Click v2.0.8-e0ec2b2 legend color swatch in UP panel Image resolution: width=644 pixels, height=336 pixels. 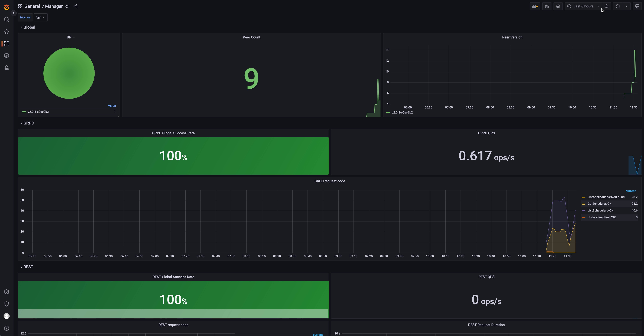pyautogui.click(x=24, y=112)
